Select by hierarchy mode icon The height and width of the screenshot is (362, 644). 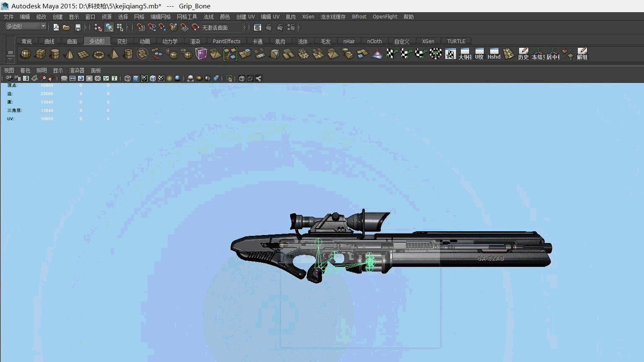(x=98, y=27)
